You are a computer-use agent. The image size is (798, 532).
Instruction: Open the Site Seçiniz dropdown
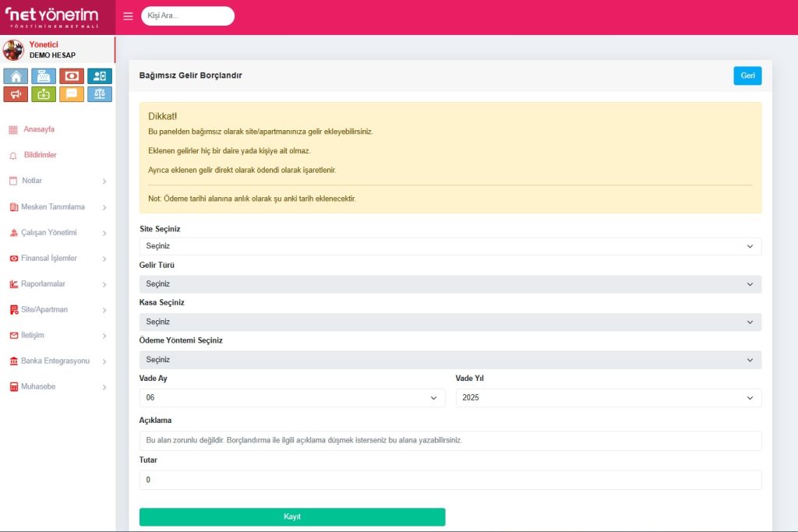(x=450, y=246)
